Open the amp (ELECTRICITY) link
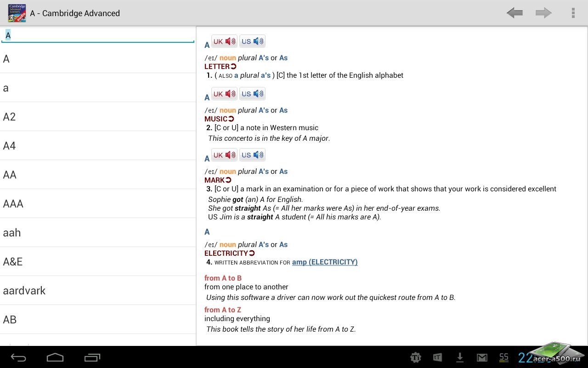588x368 pixels. 324,262
